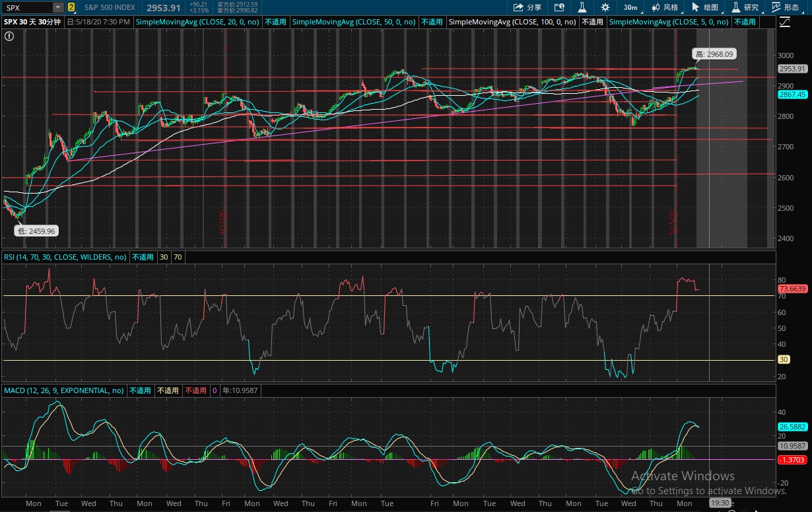
Task: Click the 19:30 time axis marker
Action: pos(720,503)
